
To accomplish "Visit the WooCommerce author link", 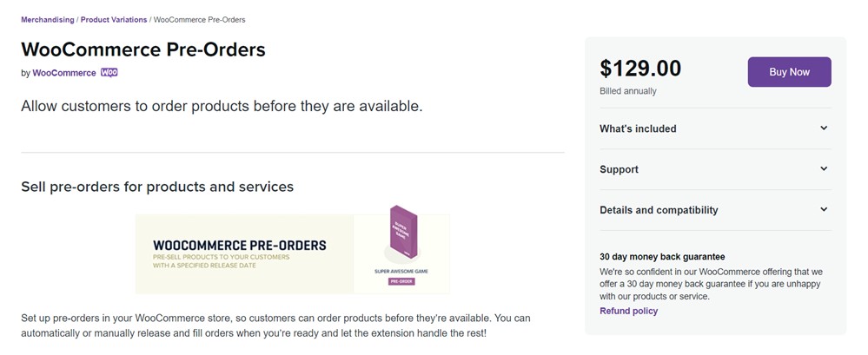I will pos(64,73).
